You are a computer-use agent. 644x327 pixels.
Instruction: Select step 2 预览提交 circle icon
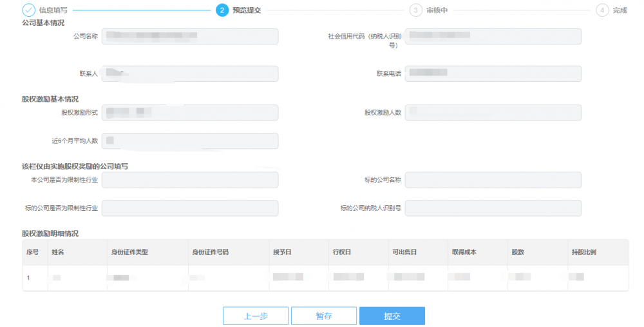pos(222,10)
